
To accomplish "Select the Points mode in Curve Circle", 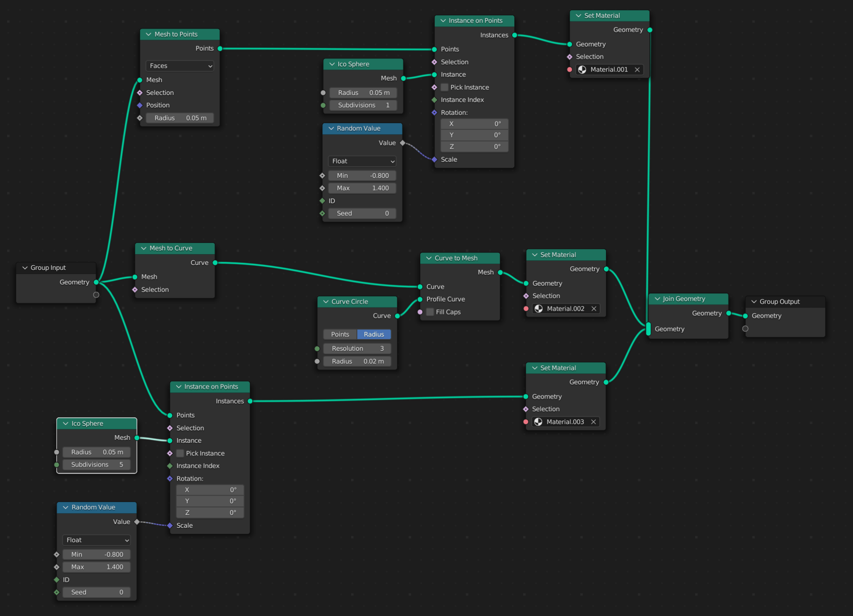I will 340,334.
